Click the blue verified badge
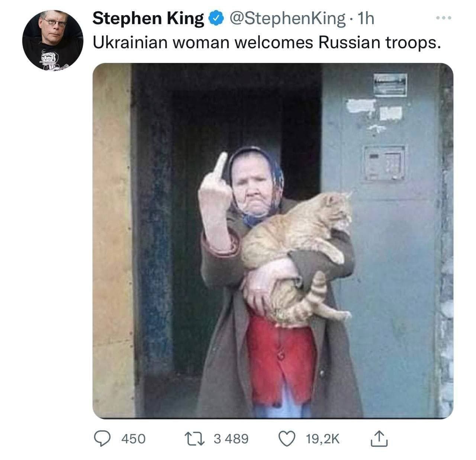The width and height of the screenshot is (476, 460). [216, 18]
